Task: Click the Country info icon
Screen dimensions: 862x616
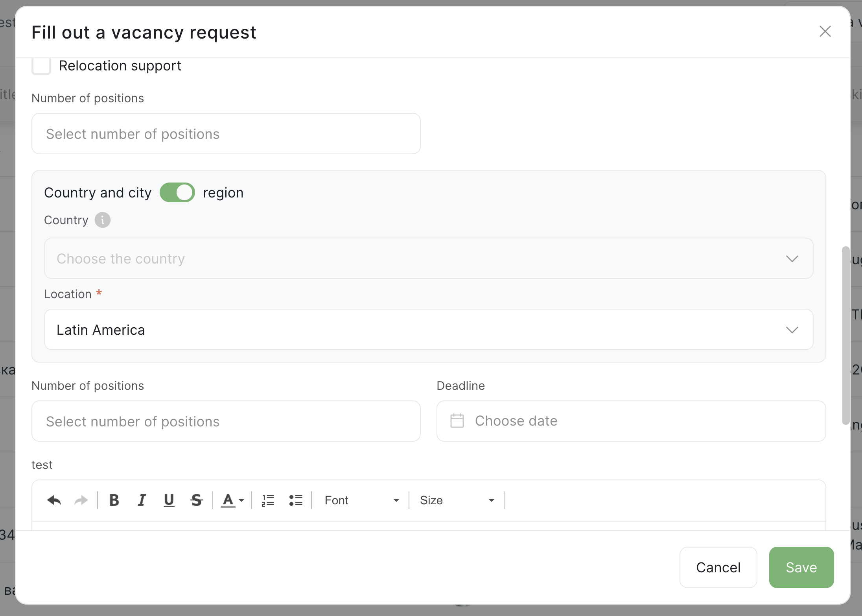Action: [x=103, y=220]
